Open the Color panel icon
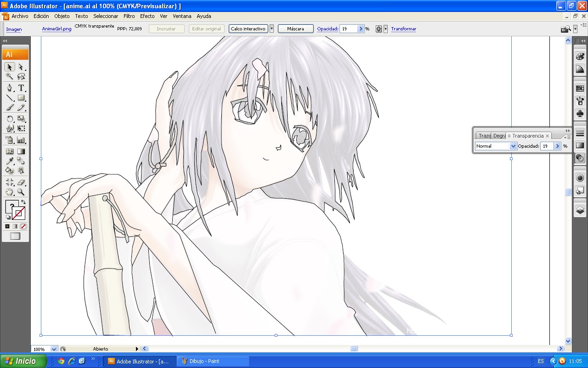588x368 pixels. point(580,57)
